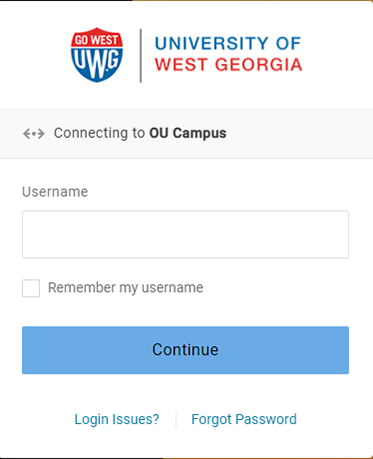
Task: Click the Username field label
Action: click(x=55, y=192)
